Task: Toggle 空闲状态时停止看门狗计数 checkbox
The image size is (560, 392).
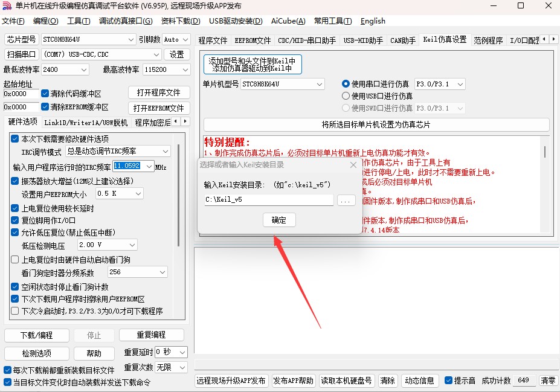Action: pos(15,287)
